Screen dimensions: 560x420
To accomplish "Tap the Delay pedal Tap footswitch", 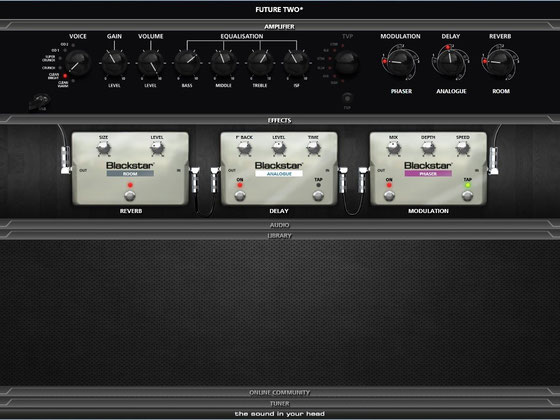I will coord(318,196).
